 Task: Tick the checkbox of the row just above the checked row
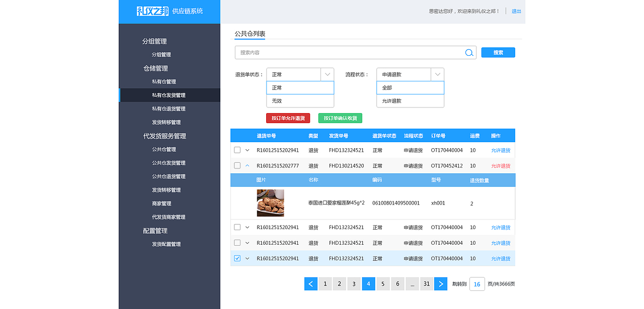(x=237, y=243)
